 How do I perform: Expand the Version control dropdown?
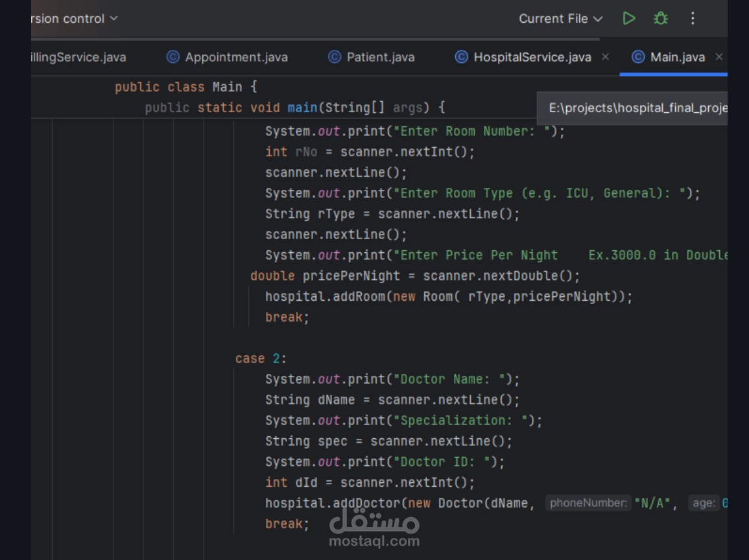74,18
